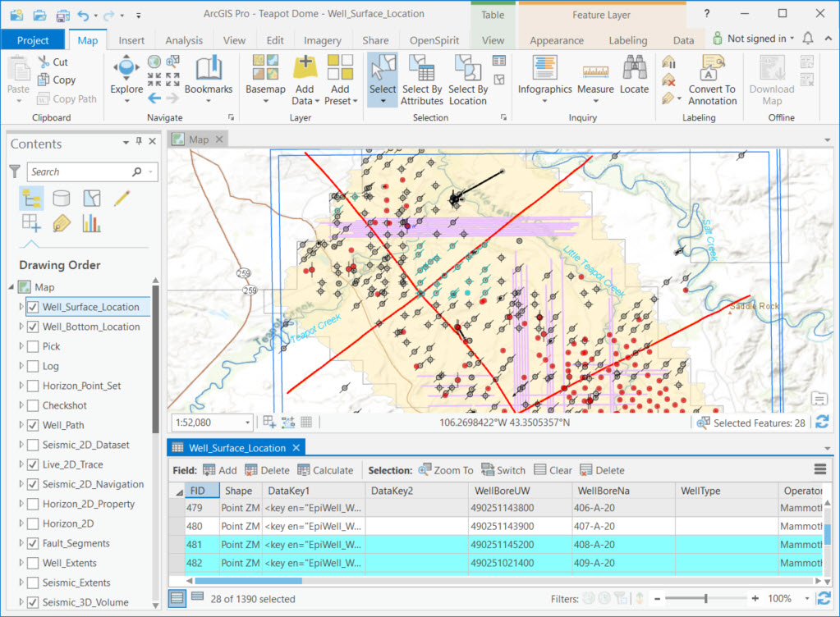This screenshot has height=617, width=840.
Task: Enable the Horizon_Point_Set layer checkbox
Action: click(x=33, y=386)
